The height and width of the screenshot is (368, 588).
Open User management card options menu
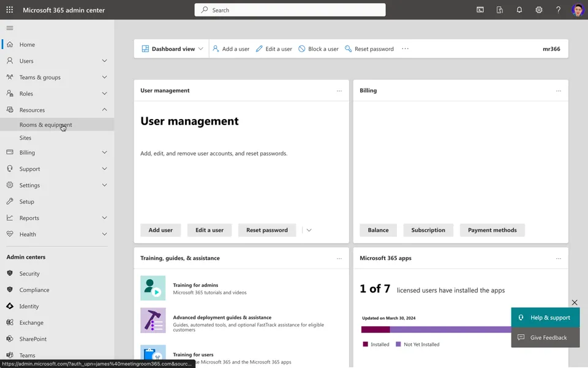pos(339,91)
